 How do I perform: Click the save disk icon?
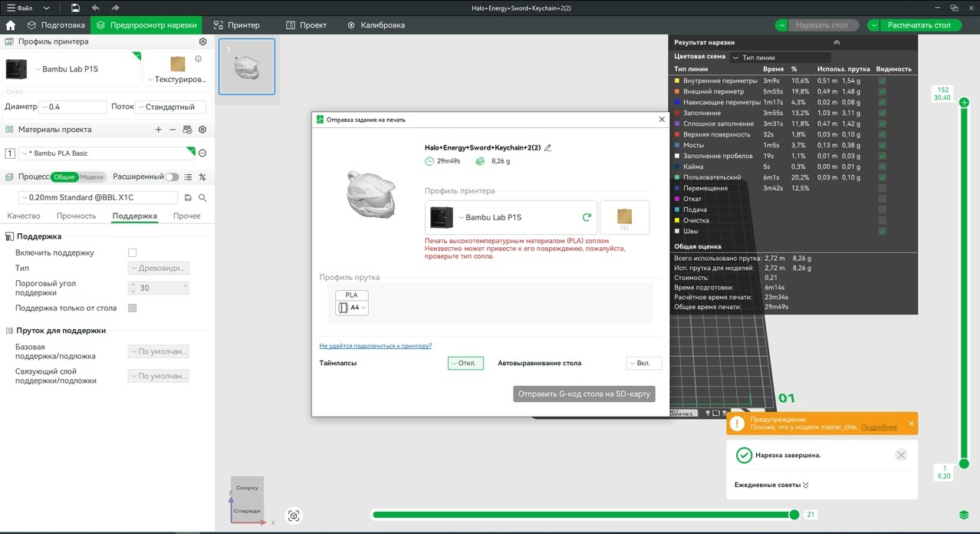[75, 8]
